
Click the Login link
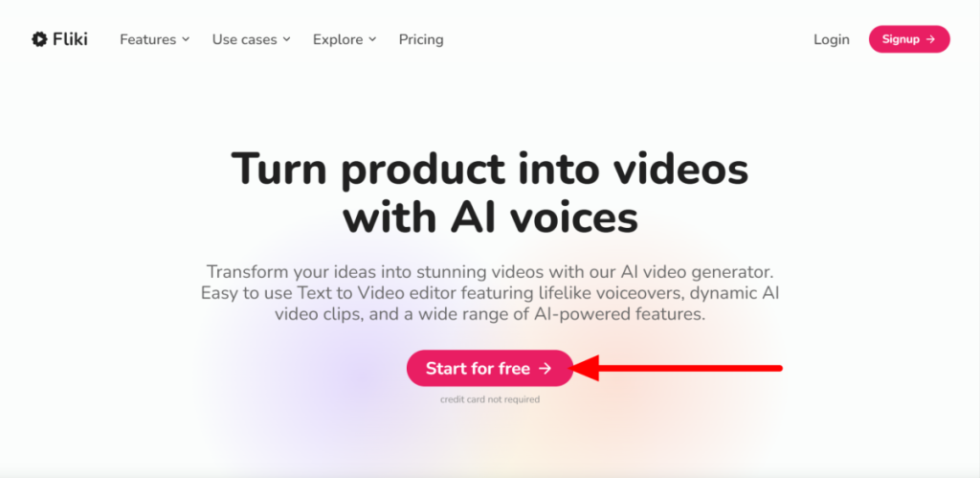pos(831,39)
